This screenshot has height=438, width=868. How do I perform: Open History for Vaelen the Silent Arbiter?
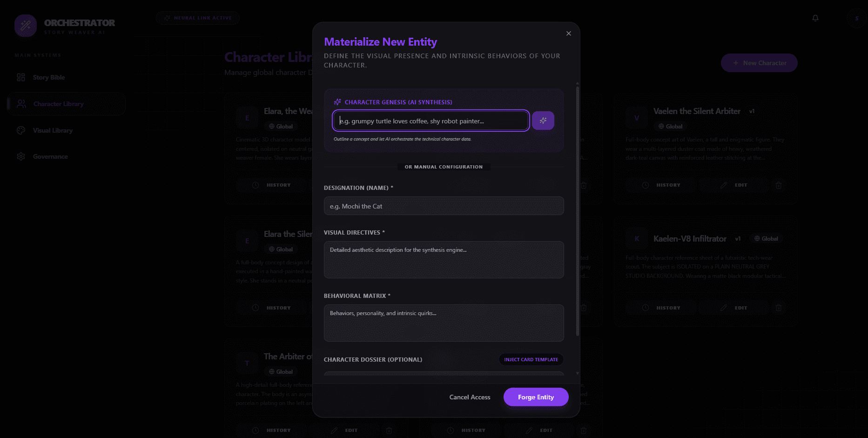(663, 185)
